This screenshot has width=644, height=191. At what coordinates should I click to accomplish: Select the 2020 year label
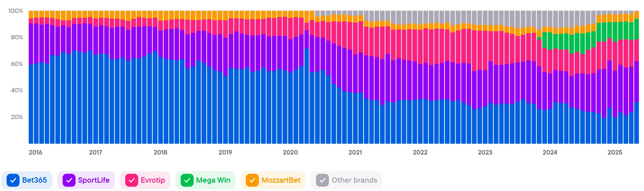[290, 152]
